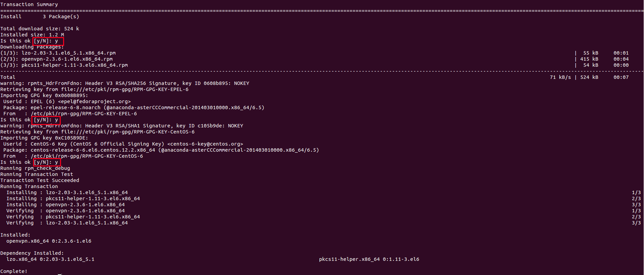Click the openvpn-2.3.6-1.el6.x86_64.rpm download line
This screenshot has width=644, height=275.
pos(56,59)
